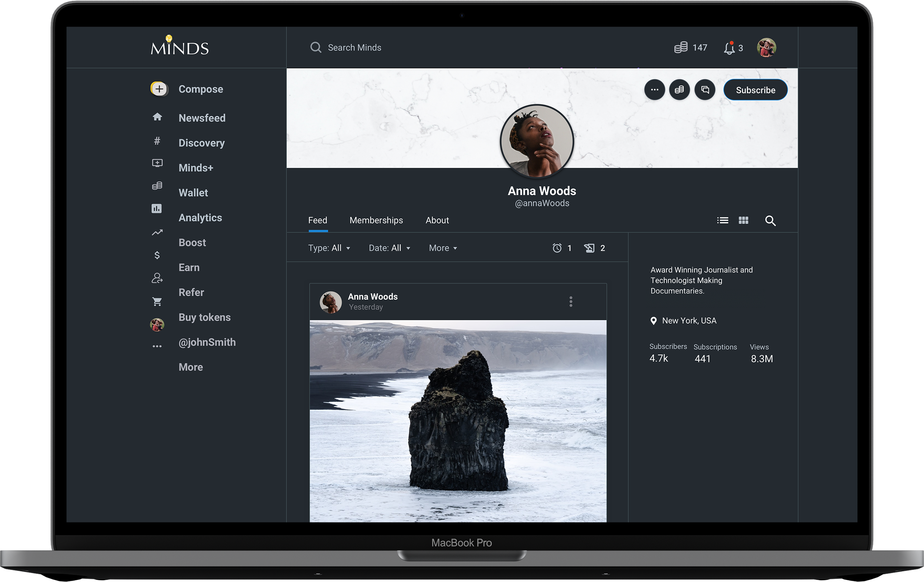Open post options vertical dots menu

pos(571,302)
